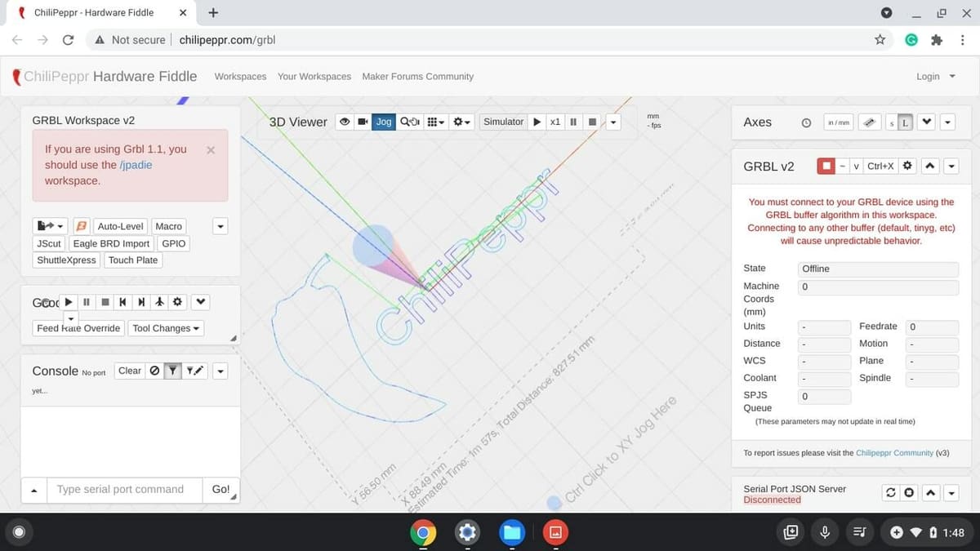Open the Console caret dropdown
980x551 pixels.
click(220, 371)
